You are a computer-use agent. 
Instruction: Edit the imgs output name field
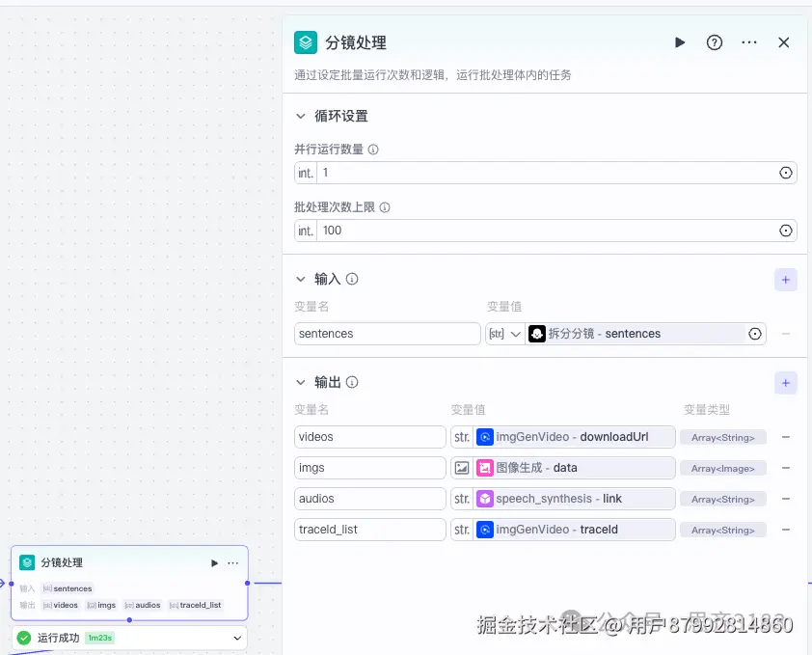(369, 468)
